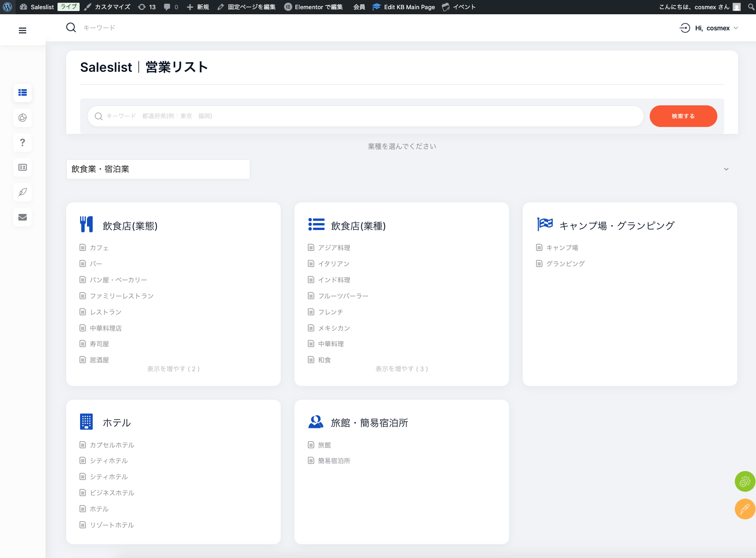Click イベント in admin bar
Viewport: 756px width, 558px height.
coord(459,7)
